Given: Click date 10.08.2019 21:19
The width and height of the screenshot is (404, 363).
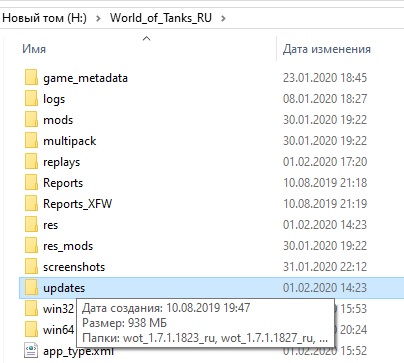Looking at the screenshot, I should tap(325, 204).
